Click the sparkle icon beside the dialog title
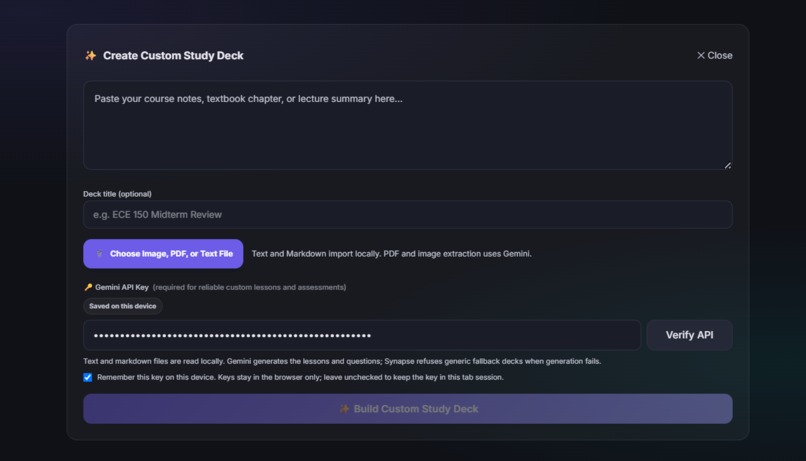Image resolution: width=806 pixels, height=461 pixels. [90, 56]
